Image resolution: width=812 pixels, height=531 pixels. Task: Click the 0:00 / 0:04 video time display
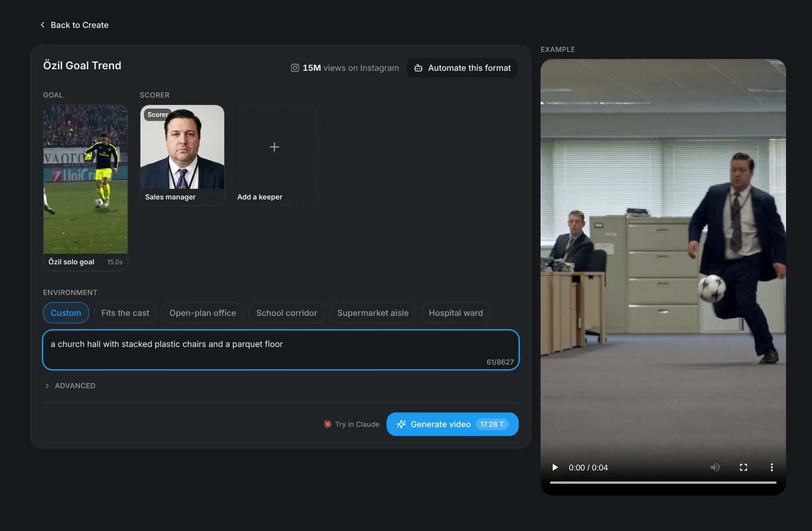coord(588,468)
